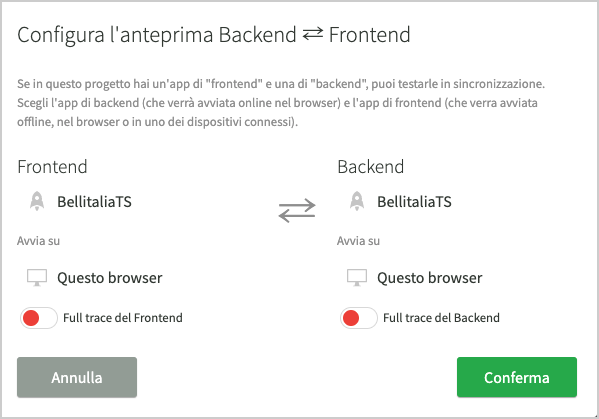Click the Avvia su label under Frontend
The height and width of the screenshot is (419, 599).
coord(38,241)
